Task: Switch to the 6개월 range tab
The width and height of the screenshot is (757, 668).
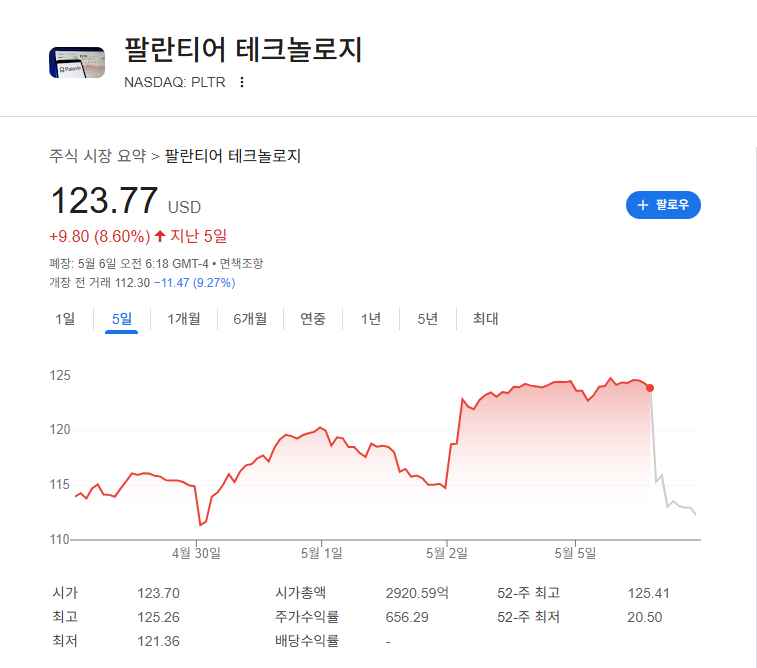Action: 250,319
